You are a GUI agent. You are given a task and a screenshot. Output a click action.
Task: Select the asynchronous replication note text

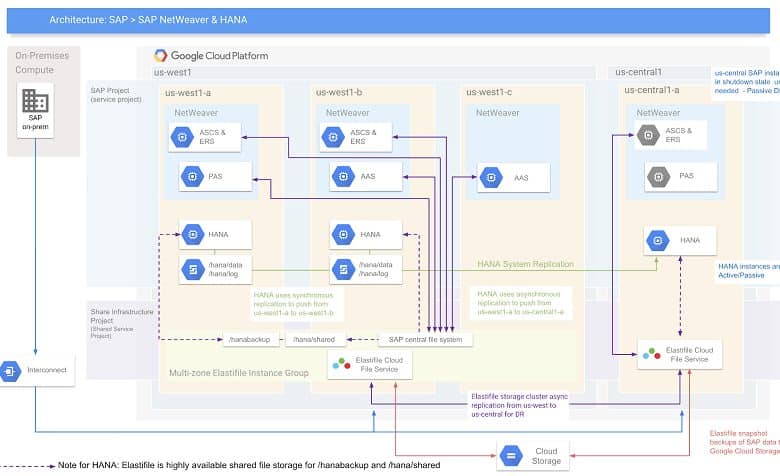[520, 303]
